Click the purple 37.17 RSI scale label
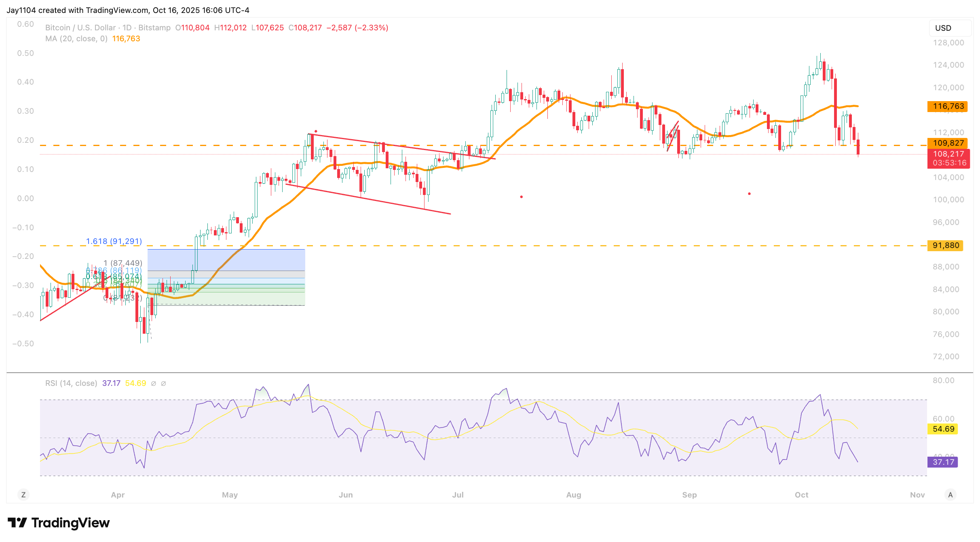The width and height of the screenshot is (980, 542). (x=942, y=462)
